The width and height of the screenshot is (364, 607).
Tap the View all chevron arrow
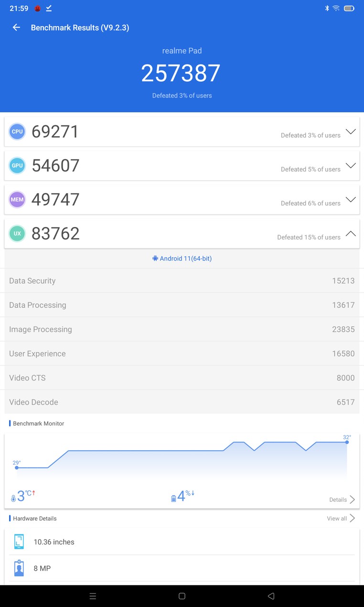click(x=353, y=518)
